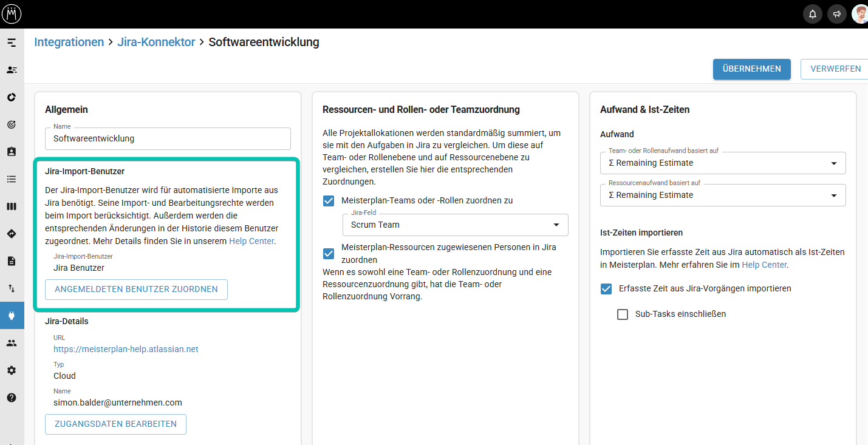The height and width of the screenshot is (445, 868).
Task: Toggle Meisterplan-Ressourcen zugewiesenen Personen checkbox
Action: click(x=329, y=253)
